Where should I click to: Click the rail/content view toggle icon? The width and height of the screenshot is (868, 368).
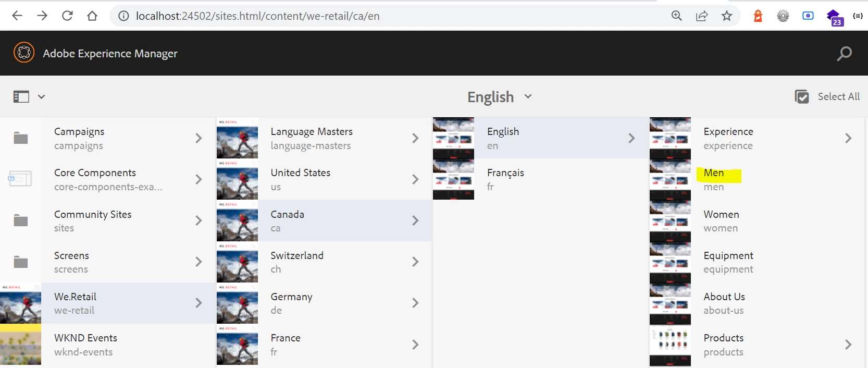(21, 96)
